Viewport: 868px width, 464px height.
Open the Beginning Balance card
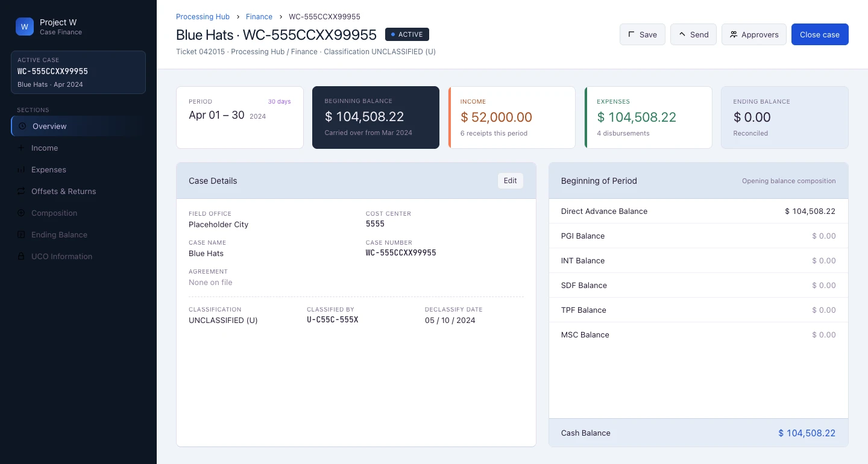pos(376,118)
